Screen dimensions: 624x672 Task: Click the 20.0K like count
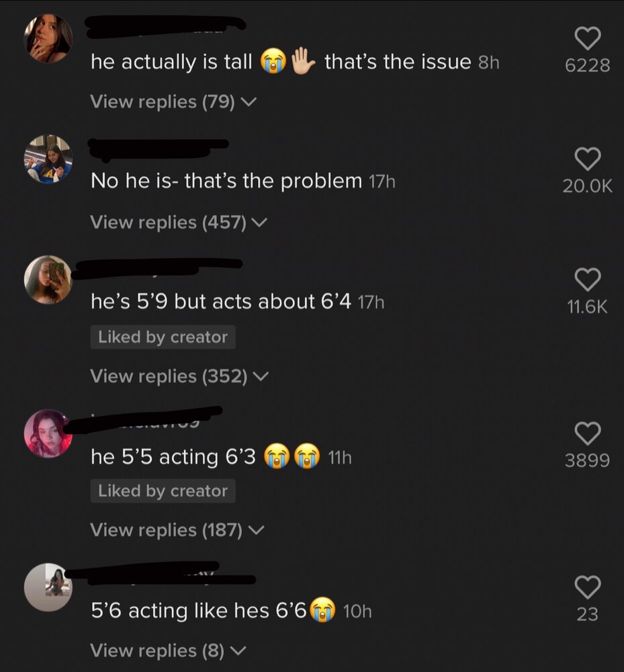coord(587,186)
